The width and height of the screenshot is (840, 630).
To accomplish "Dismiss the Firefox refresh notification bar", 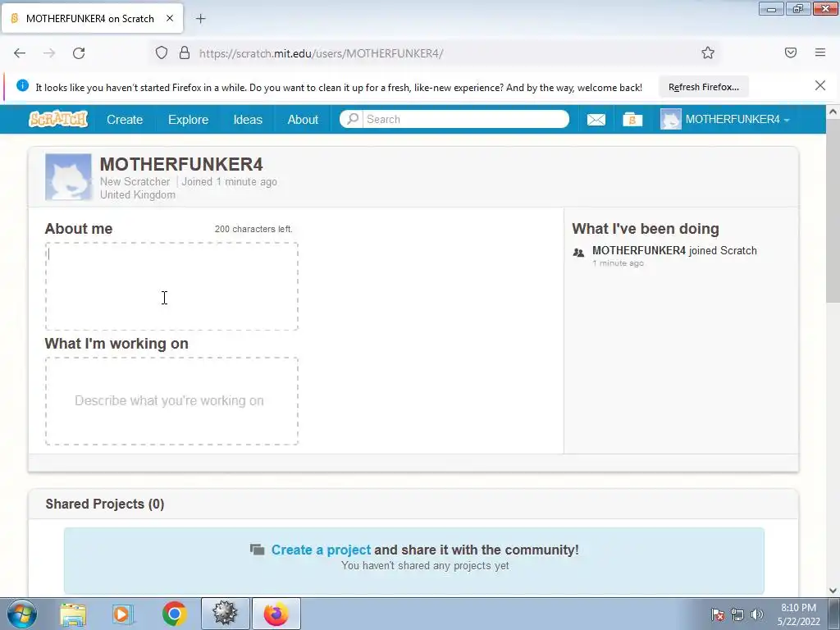I will click(x=820, y=85).
